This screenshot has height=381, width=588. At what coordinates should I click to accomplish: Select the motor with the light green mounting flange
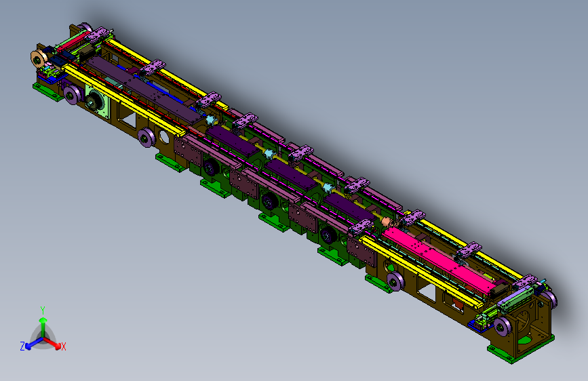[97, 101]
